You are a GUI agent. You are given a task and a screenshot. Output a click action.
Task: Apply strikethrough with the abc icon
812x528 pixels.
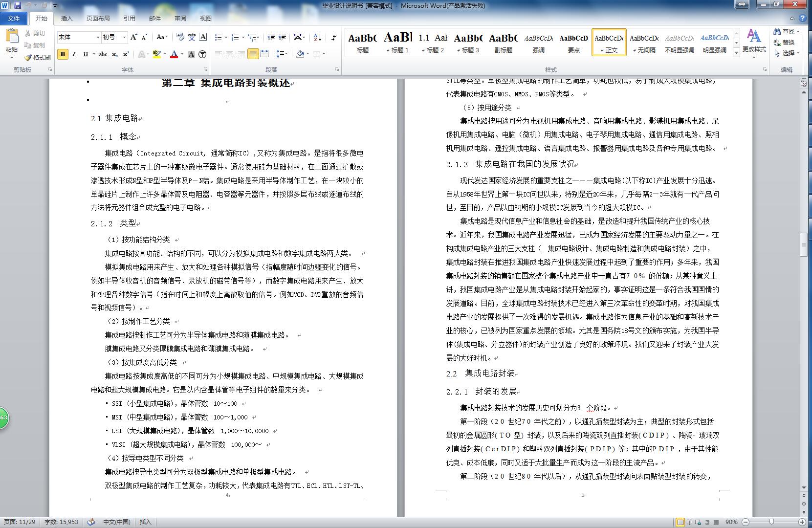pyautogui.click(x=103, y=54)
